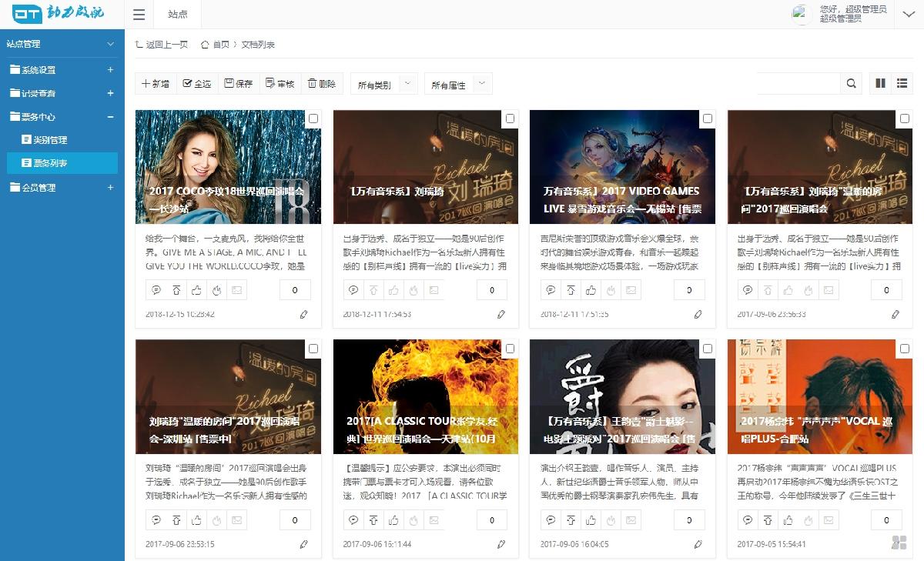Screen dimensions: 924x561
Task: Tick checkbox on COCO李玟 card
Action: [313, 119]
